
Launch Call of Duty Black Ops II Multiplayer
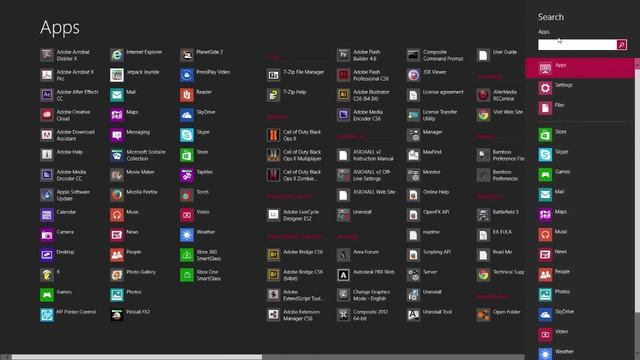[294, 155]
